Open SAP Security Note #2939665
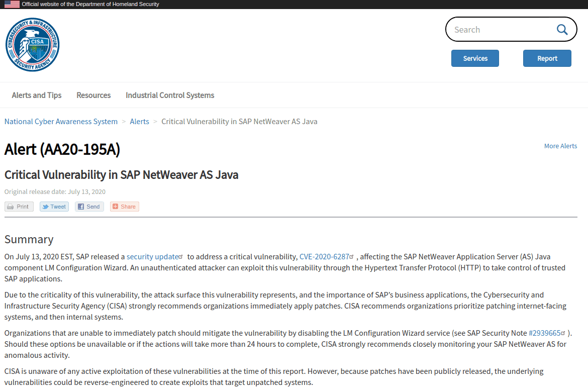This screenshot has width=588, height=392. [x=545, y=333]
